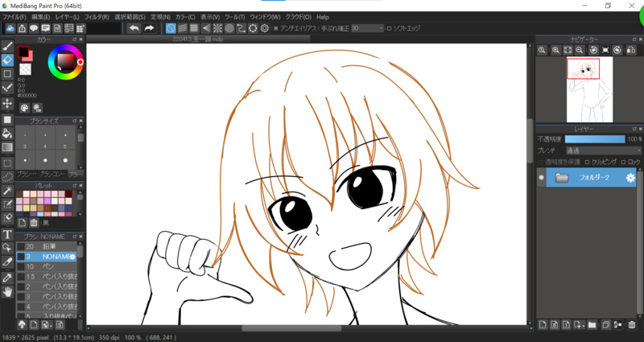Select the Magic Wand tool
Image resolution: width=644 pixels, height=342 pixels.
coord(7,191)
